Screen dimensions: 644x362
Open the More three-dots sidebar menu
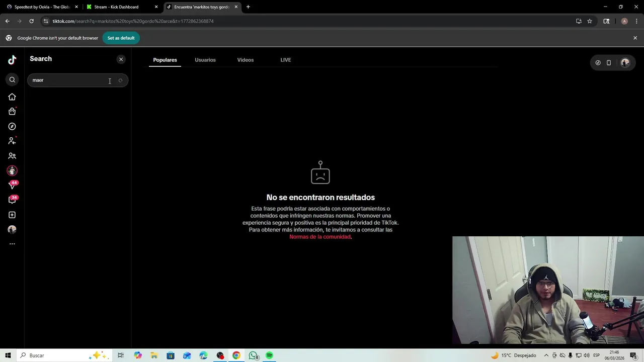tap(12, 244)
